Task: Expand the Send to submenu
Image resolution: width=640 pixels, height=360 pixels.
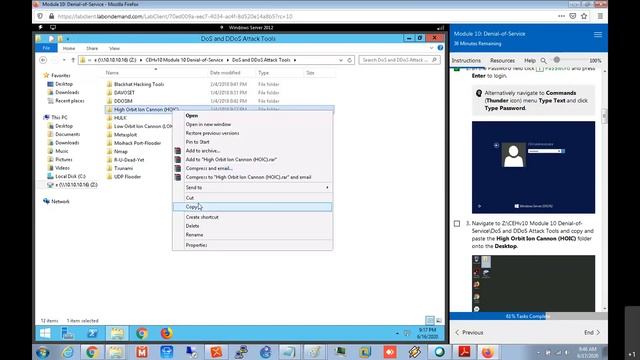Action: (x=252, y=187)
